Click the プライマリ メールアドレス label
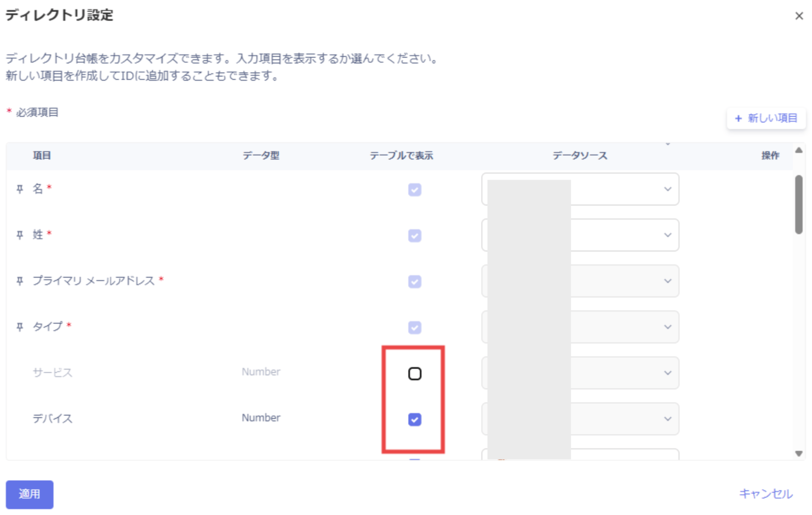This screenshot has height=515, width=812. [x=93, y=281]
